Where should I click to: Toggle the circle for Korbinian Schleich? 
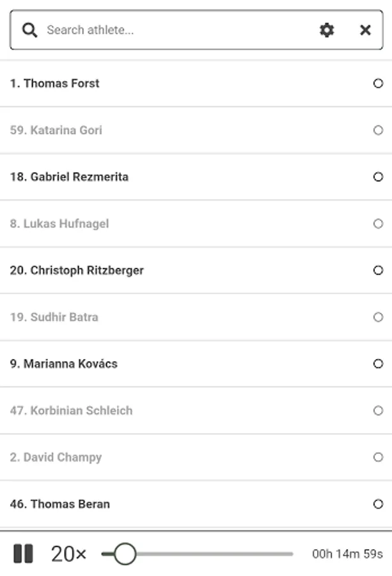coord(378,410)
